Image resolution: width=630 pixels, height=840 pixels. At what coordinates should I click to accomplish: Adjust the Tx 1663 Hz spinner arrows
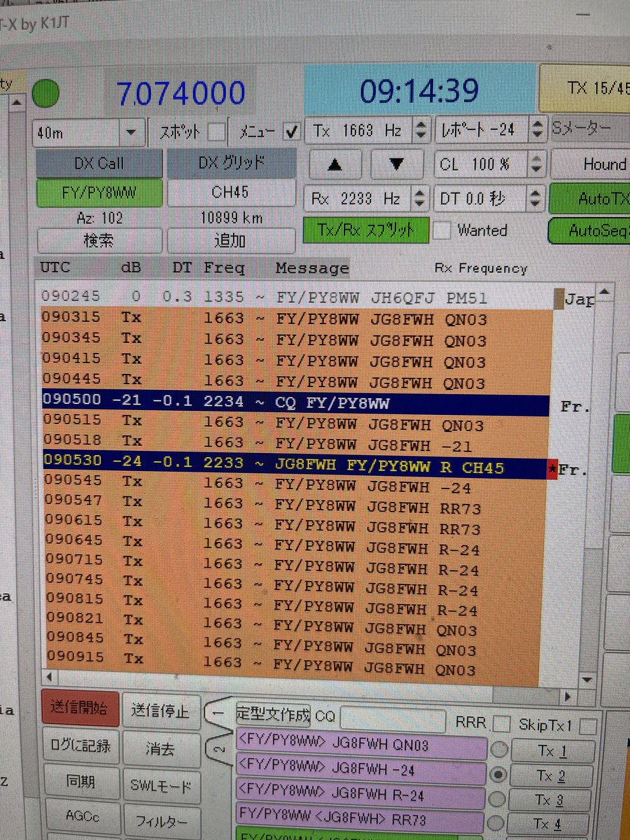(420, 129)
